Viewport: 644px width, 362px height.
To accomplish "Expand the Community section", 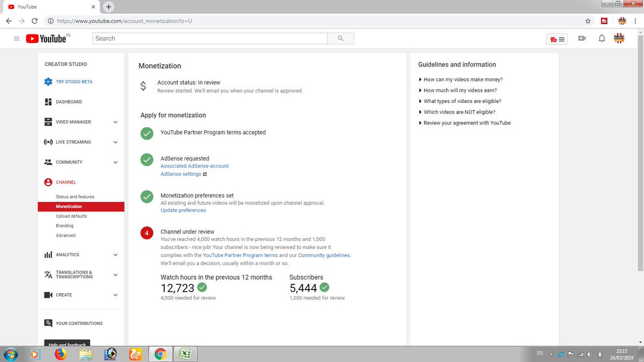I will pyautogui.click(x=115, y=162).
